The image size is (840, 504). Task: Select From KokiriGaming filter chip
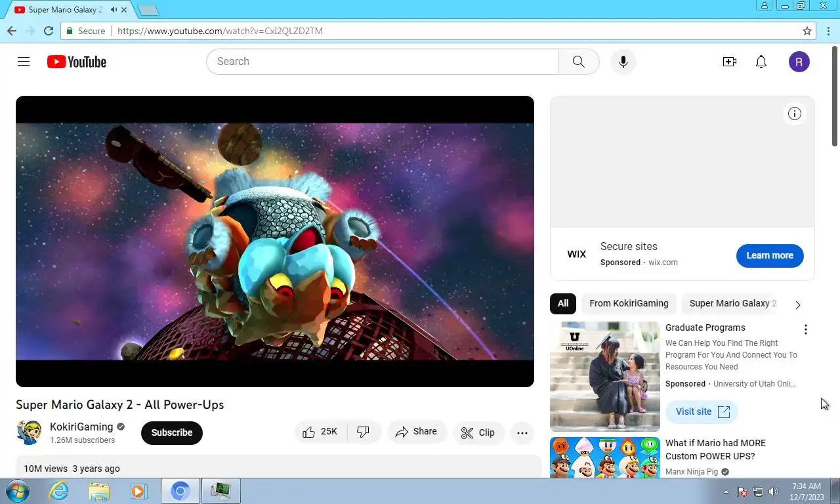pos(629,303)
